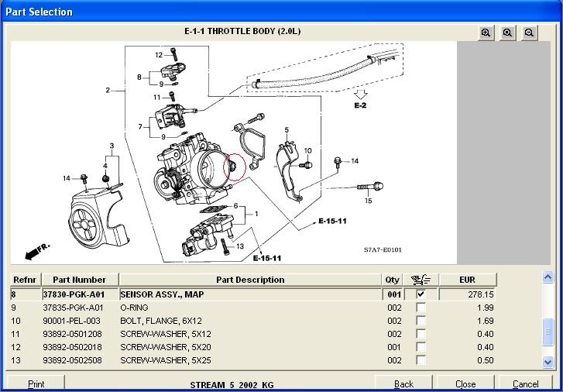Select part number 37830-PGK-A01
Image resolution: width=563 pixels, height=392 pixels.
[74, 294]
